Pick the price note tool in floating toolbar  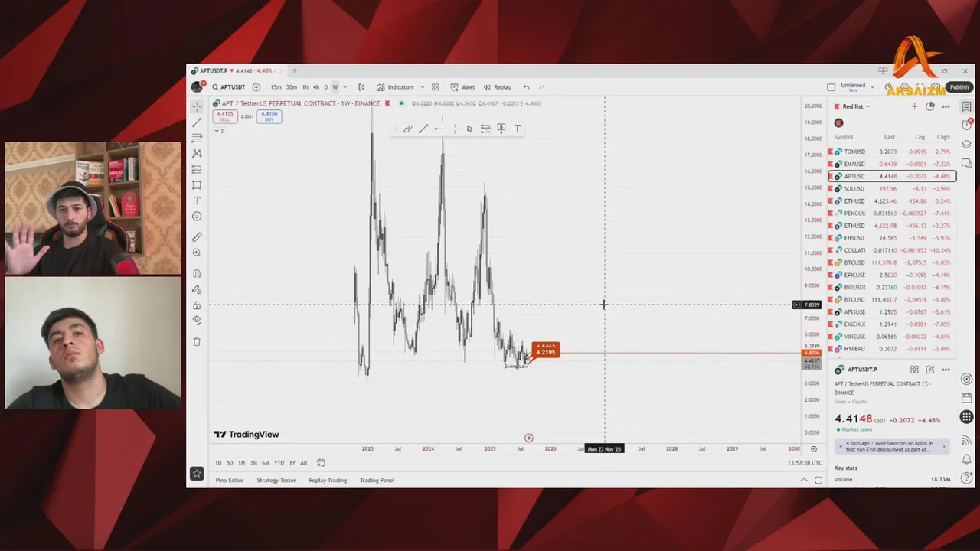click(x=501, y=129)
